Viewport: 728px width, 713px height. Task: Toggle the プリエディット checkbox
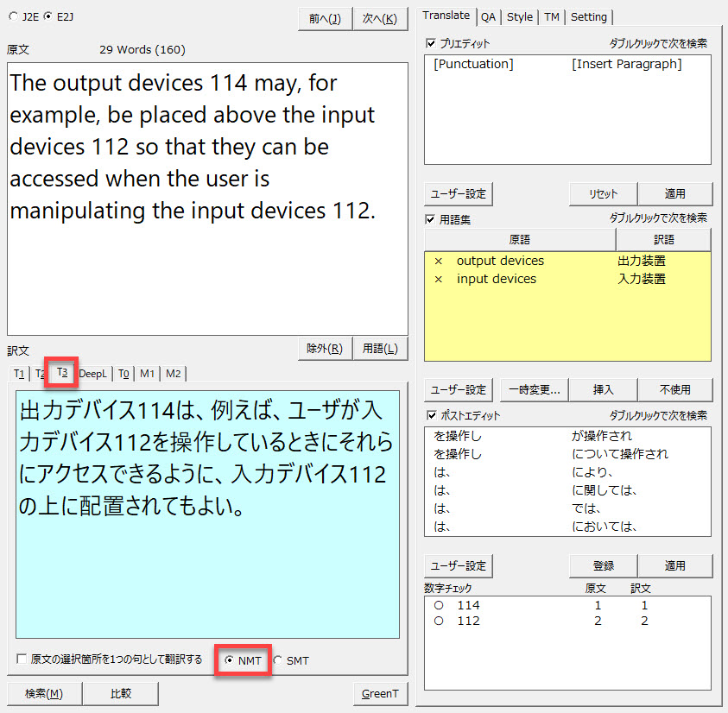(x=431, y=43)
